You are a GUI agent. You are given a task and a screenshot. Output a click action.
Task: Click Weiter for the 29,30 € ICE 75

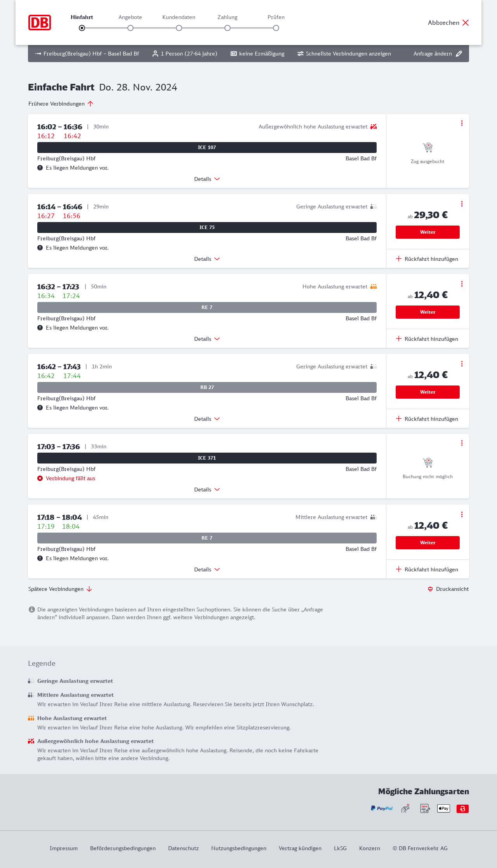pyautogui.click(x=427, y=232)
